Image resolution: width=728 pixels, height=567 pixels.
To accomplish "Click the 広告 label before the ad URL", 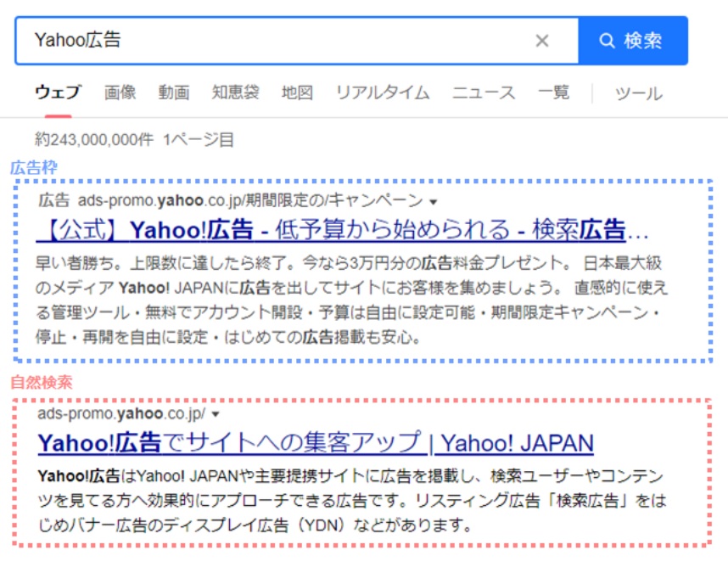I will [x=53, y=200].
